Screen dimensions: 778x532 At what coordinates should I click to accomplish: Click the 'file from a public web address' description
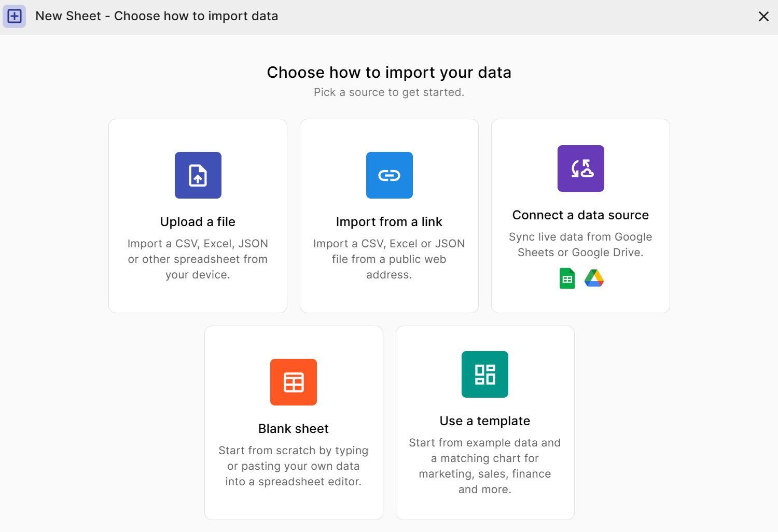(x=389, y=259)
